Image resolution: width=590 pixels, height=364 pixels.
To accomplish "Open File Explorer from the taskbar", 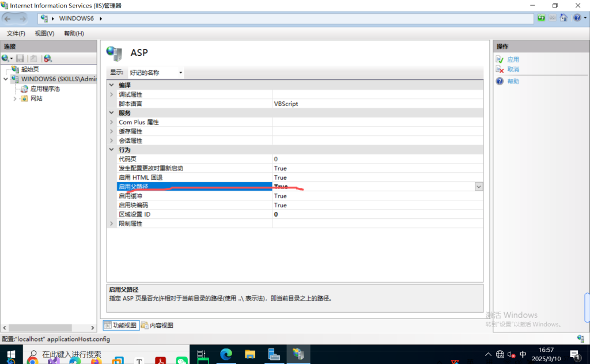I will [x=249, y=354].
